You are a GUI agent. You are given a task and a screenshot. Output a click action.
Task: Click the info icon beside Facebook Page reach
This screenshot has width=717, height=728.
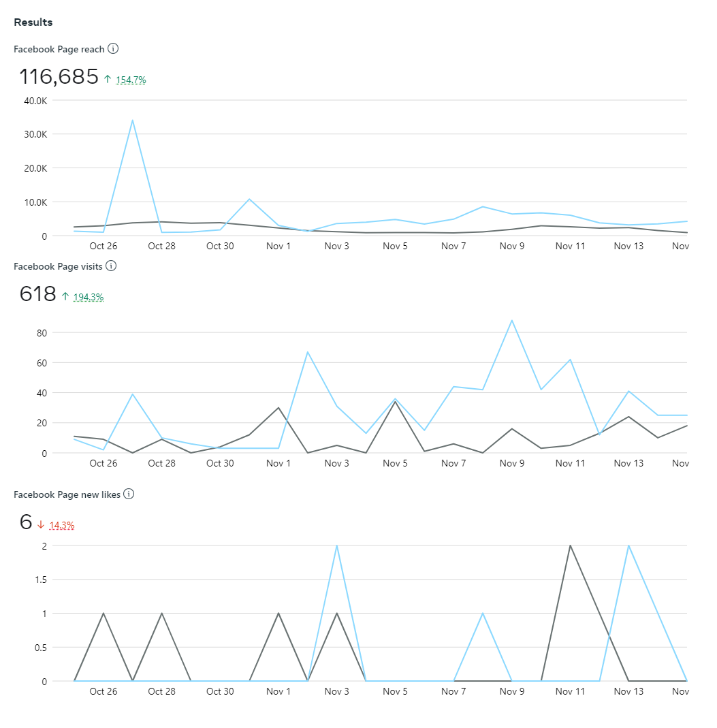pyautogui.click(x=113, y=49)
